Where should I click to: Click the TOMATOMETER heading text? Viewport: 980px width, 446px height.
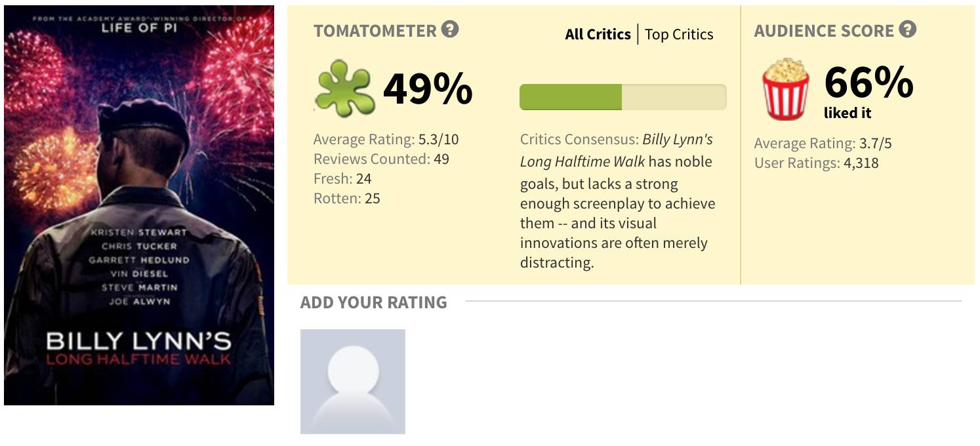pyautogui.click(x=375, y=31)
